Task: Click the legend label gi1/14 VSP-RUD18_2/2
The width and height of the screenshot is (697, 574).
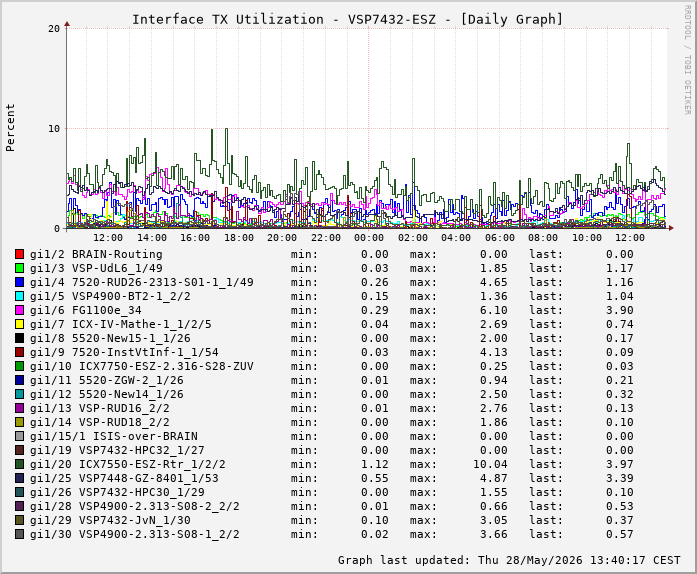Action: click(100, 422)
